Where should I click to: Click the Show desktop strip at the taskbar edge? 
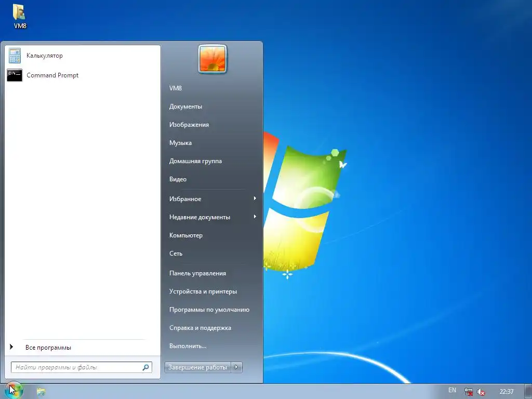tap(528, 392)
